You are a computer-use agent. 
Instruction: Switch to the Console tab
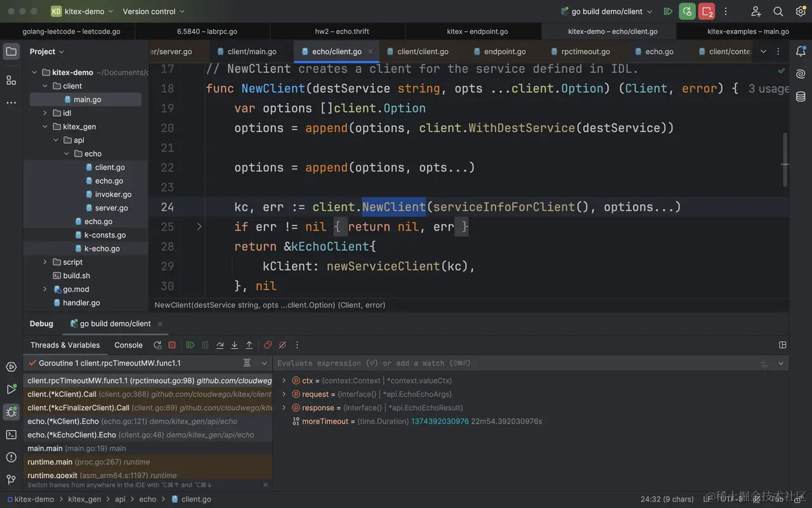pos(128,345)
